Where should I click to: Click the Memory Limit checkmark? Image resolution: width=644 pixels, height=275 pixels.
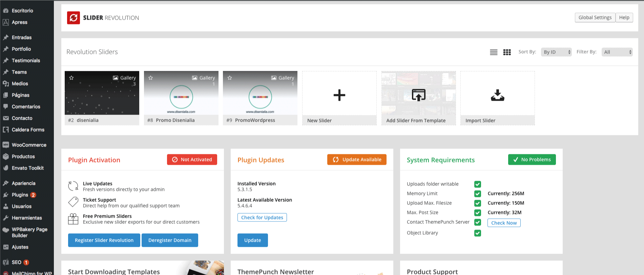click(x=478, y=194)
